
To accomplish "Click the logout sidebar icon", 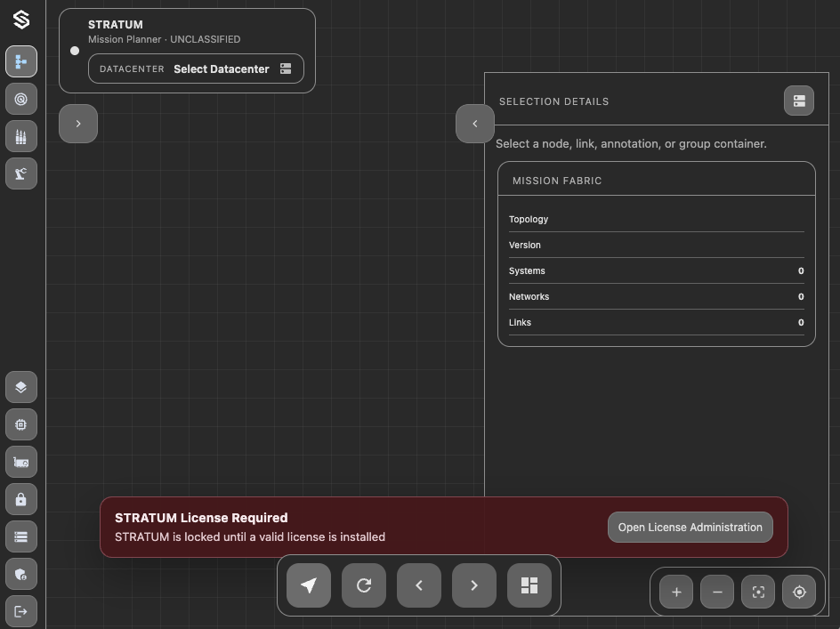I will [21, 611].
